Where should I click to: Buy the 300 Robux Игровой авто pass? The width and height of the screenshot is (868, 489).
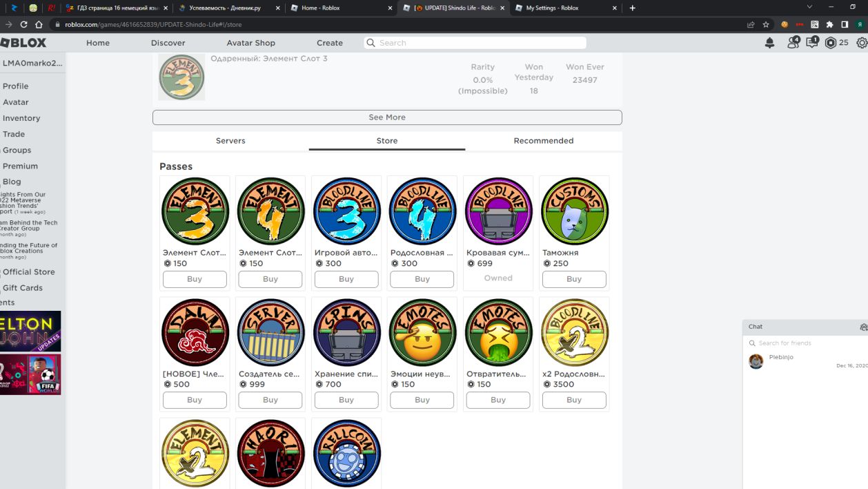[346, 279]
